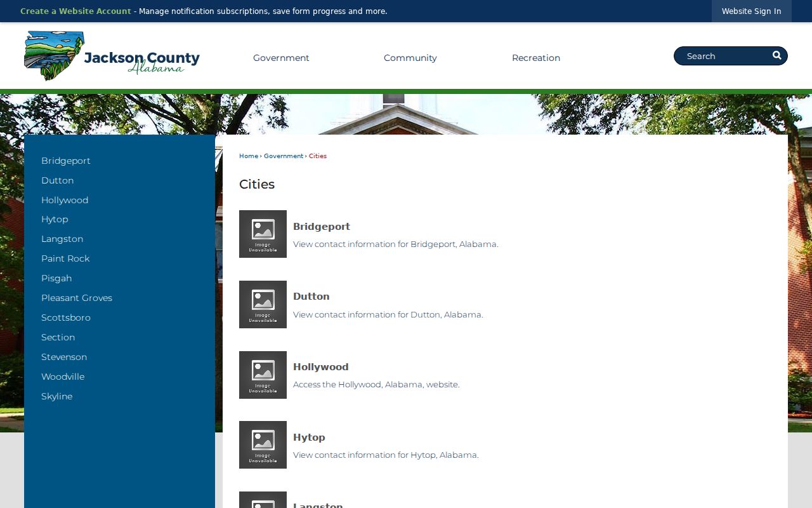Select Pleasant Groves in the sidebar

point(77,298)
